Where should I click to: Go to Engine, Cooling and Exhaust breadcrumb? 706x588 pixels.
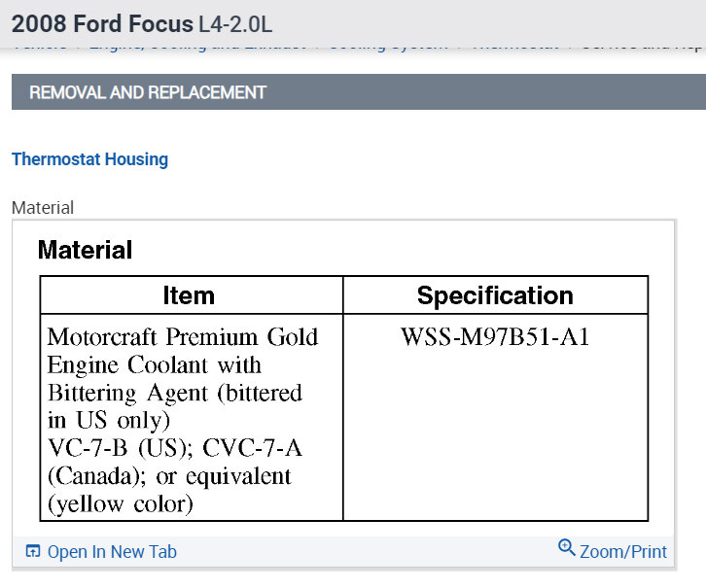tap(197, 46)
